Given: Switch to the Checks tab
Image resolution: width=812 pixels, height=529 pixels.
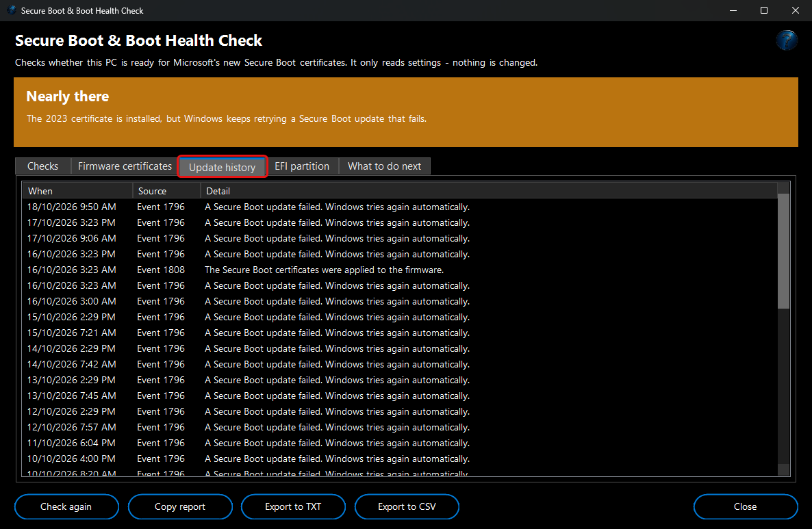Looking at the screenshot, I should [x=42, y=166].
